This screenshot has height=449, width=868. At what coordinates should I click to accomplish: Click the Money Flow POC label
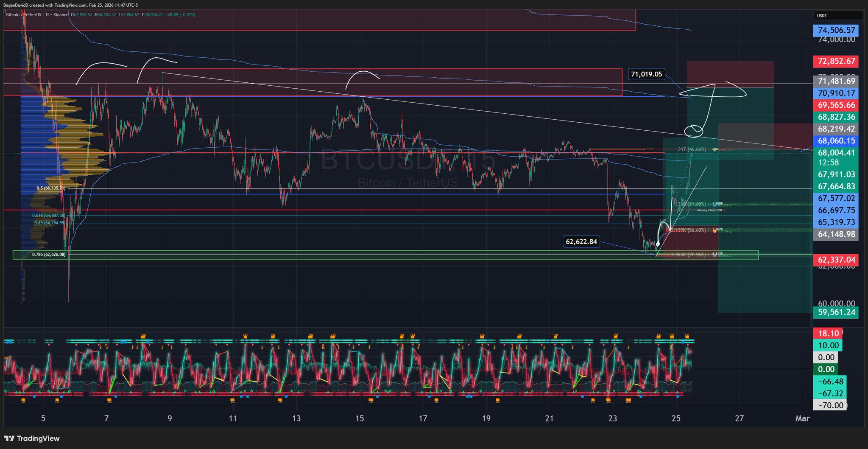pos(710,210)
